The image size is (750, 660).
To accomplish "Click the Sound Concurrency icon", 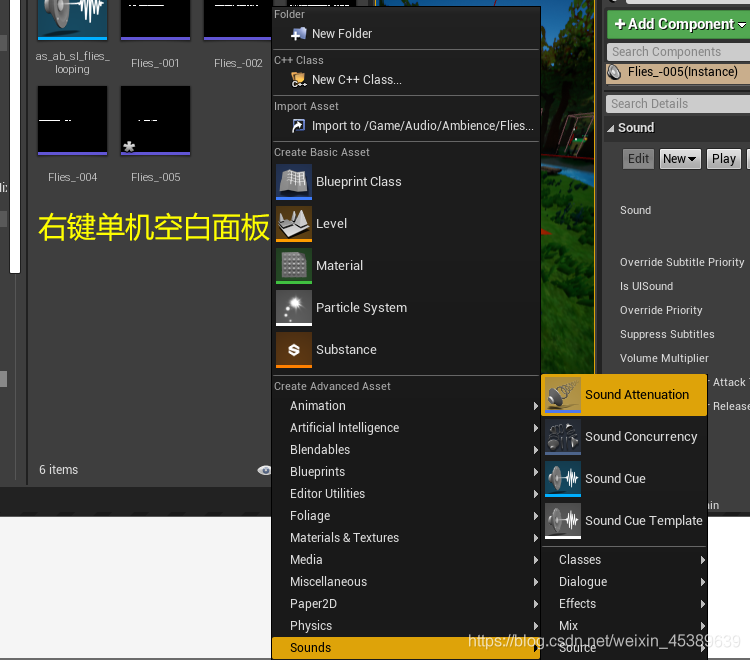I will (x=563, y=437).
